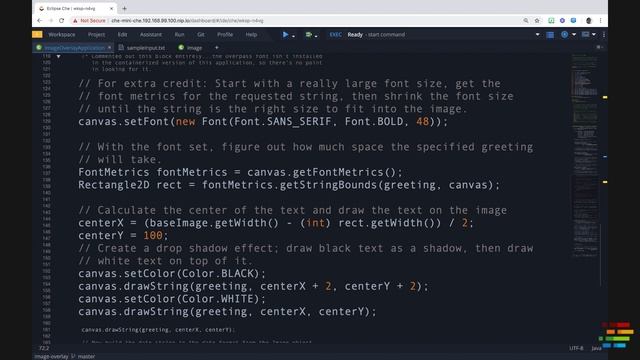Viewport: 640px width, 360px height.
Task: Click the 'Not Secure' warning badge
Action: coord(89,20)
